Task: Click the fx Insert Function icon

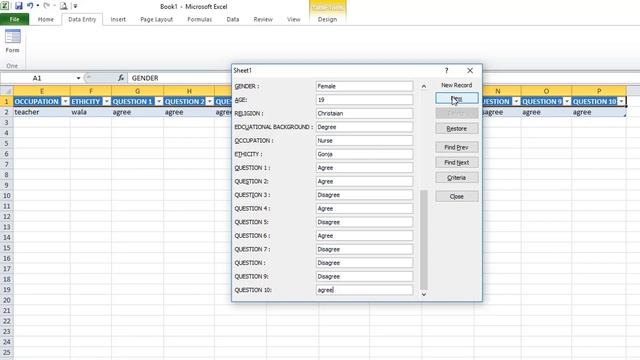Action: [x=121, y=78]
